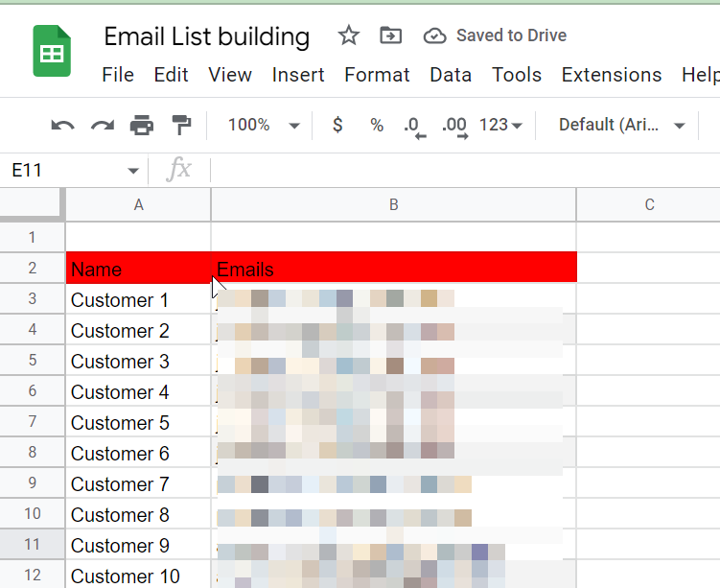Decrease decimal places button

tap(414, 126)
